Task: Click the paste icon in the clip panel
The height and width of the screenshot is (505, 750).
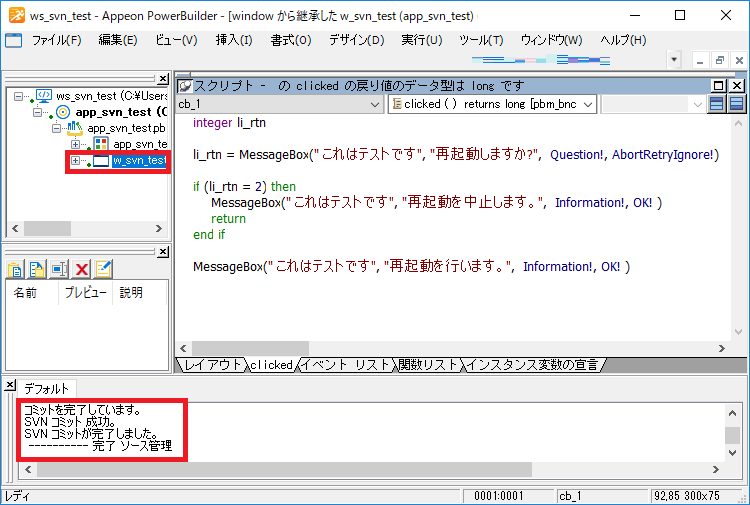Action: (15, 269)
